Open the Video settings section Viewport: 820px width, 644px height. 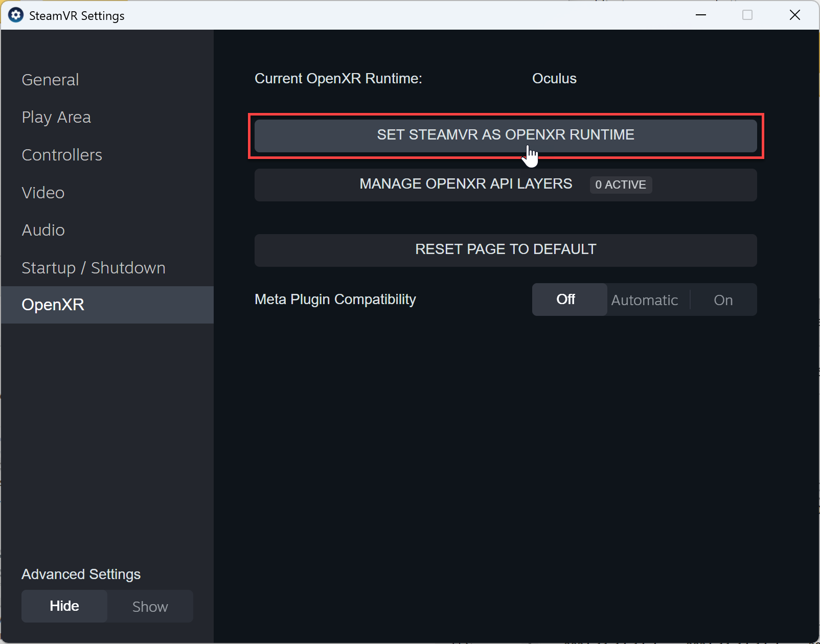coord(43,193)
